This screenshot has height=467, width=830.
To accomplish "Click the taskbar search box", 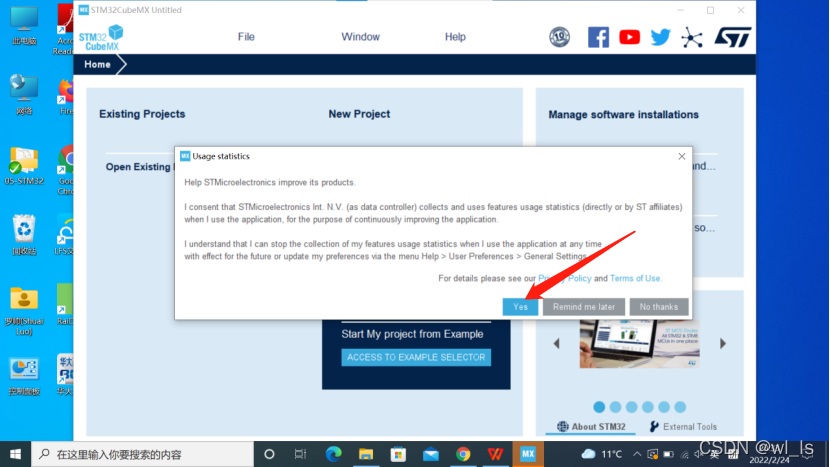I will click(142, 454).
